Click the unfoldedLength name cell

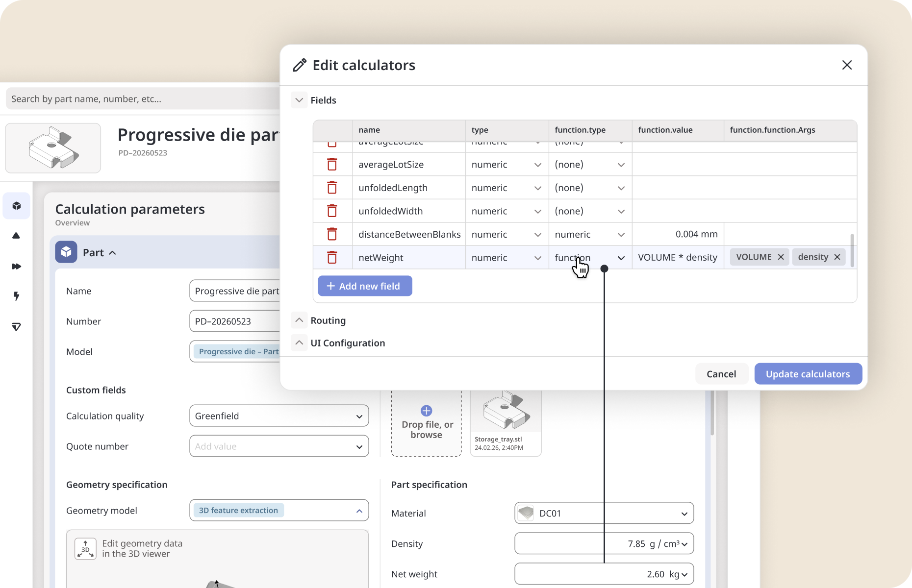tap(409, 188)
